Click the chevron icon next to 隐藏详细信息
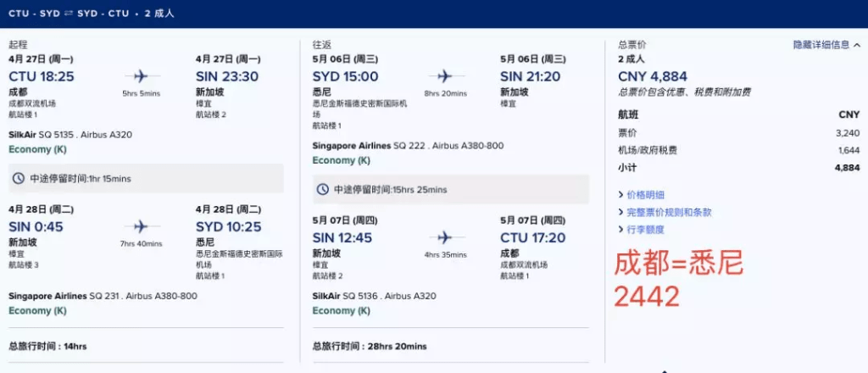The image size is (868, 373). pyautogui.click(x=857, y=45)
